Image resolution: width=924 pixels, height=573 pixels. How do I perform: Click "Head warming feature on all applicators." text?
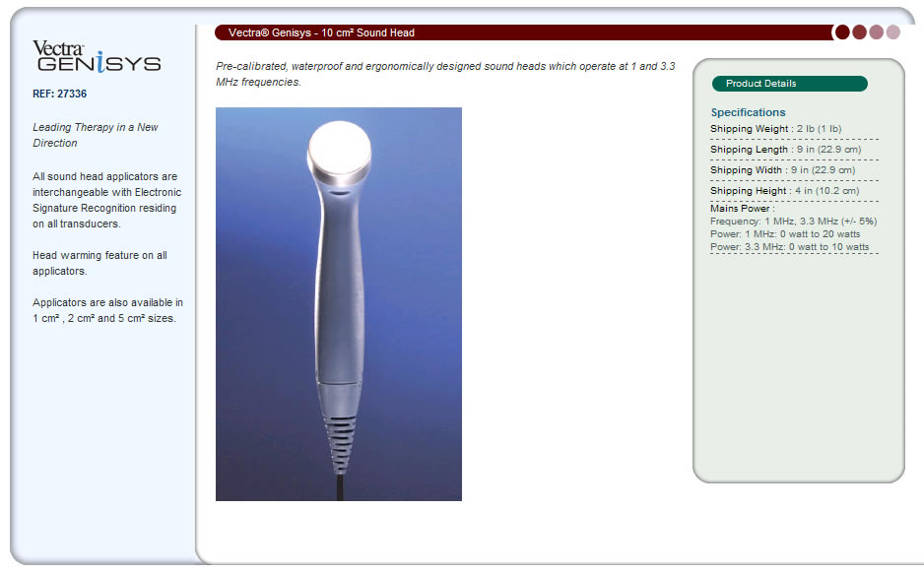pos(100,263)
